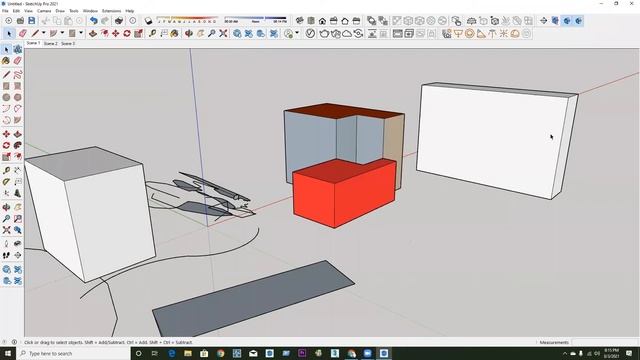The width and height of the screenshot is (640, 360).
Task: Select the Make Component tool
Action: pos(18,50)
